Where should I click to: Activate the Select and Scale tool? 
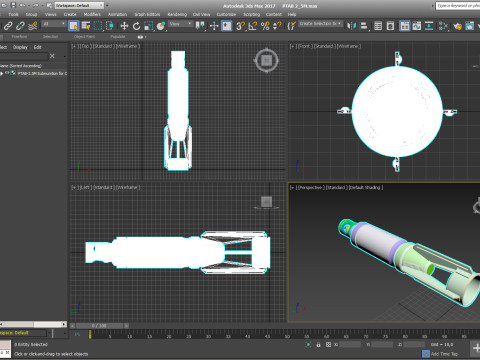coord(149,26)
